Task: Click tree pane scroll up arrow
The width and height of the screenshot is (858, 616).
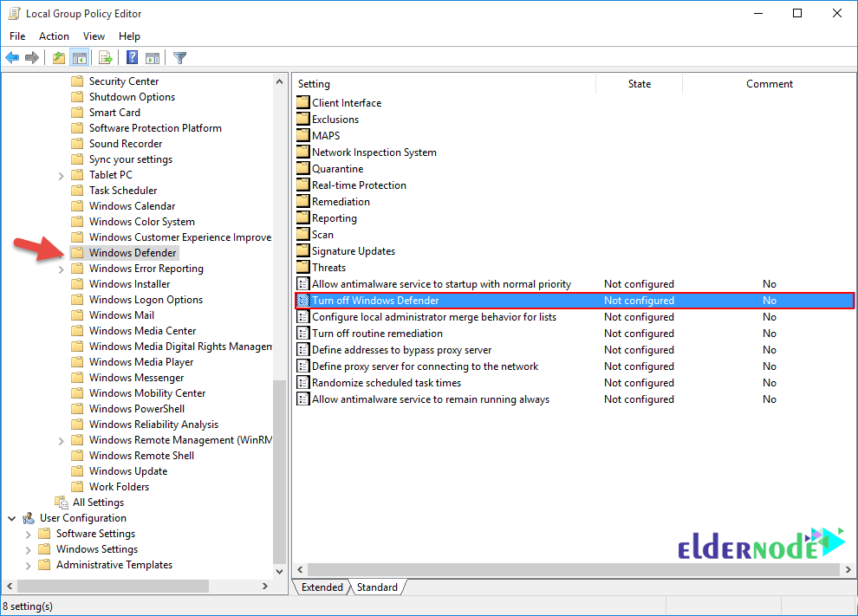Action: coord(280,81)
